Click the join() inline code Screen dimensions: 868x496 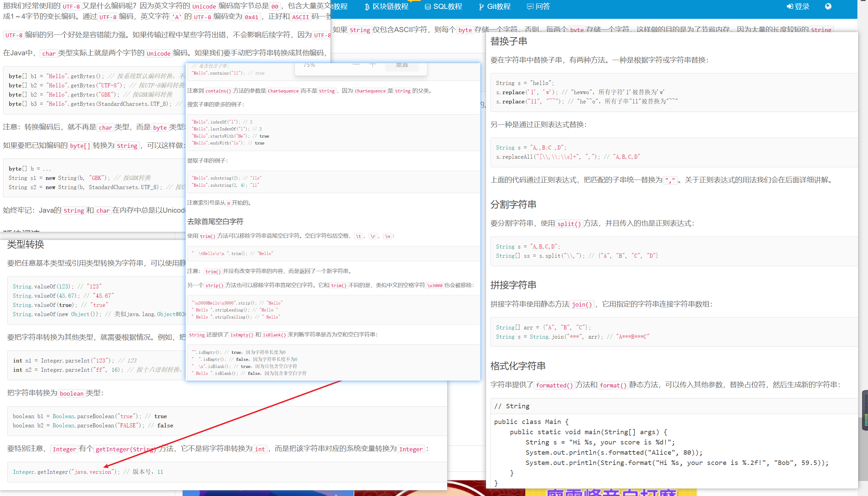(582, 304)
